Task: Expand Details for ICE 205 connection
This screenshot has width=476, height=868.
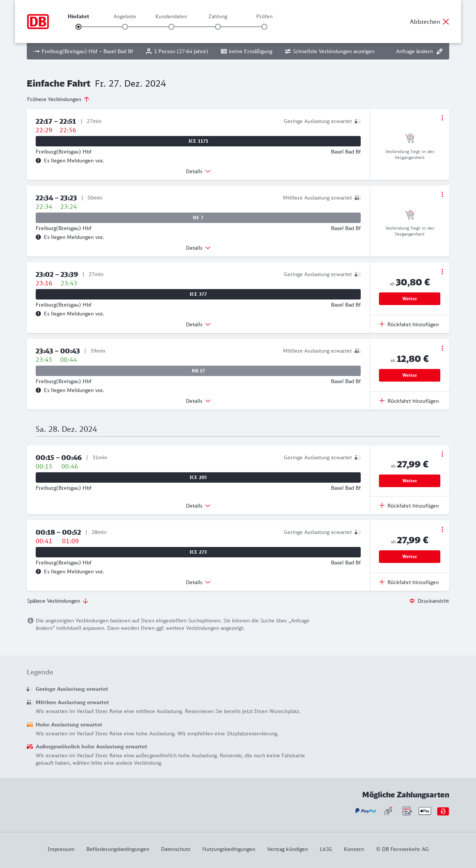Action: point(198,506)
